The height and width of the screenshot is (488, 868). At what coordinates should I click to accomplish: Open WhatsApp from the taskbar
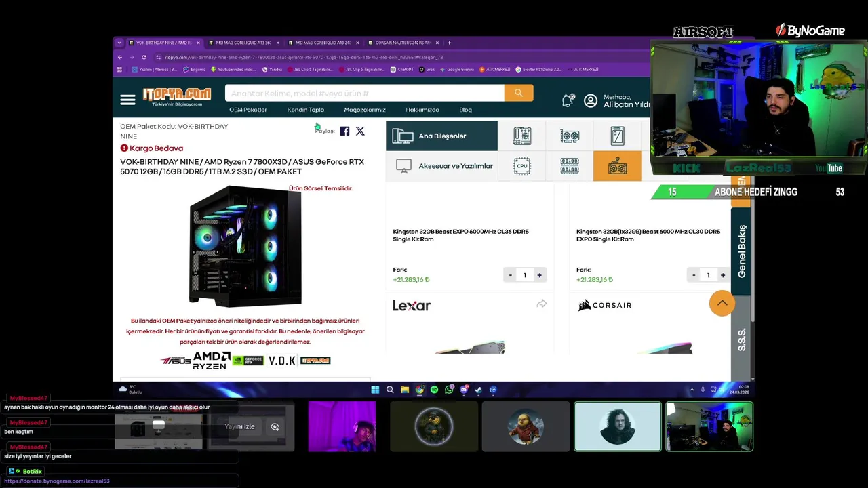click(x=449, y=390)
